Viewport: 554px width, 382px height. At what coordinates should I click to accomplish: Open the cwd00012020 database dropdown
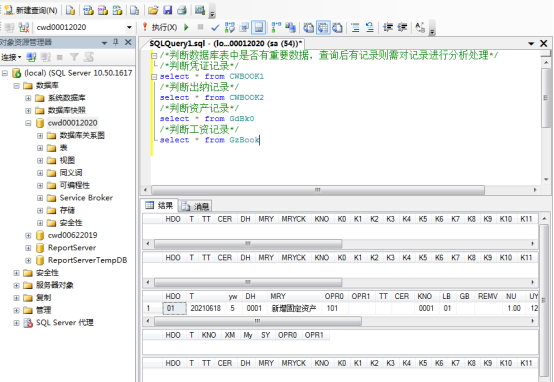129,27
